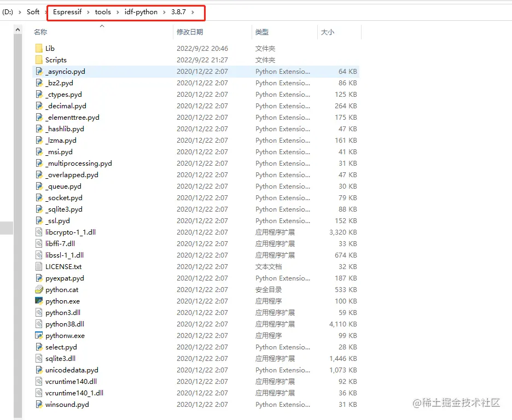Navigate to Espressif in the address bar
The width and height of the screenshot is (512, 420).
pyautogui.click(x=67, y=11)
